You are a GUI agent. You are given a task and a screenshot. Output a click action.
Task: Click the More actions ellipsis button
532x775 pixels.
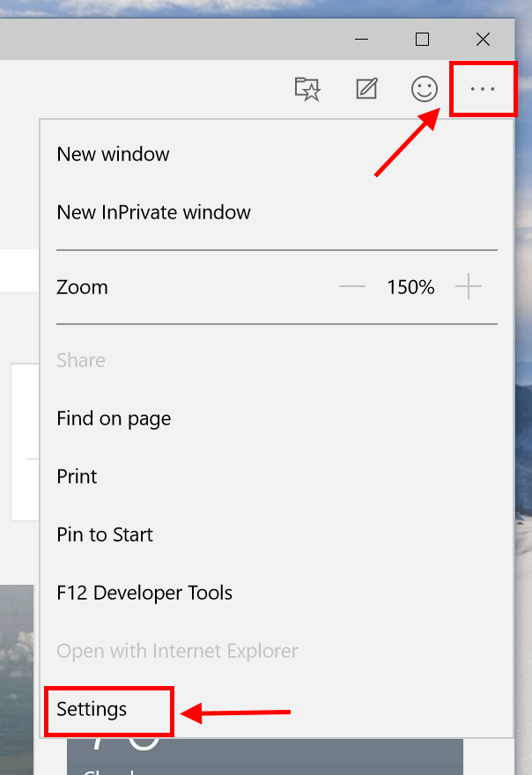[x=483, y=88]
